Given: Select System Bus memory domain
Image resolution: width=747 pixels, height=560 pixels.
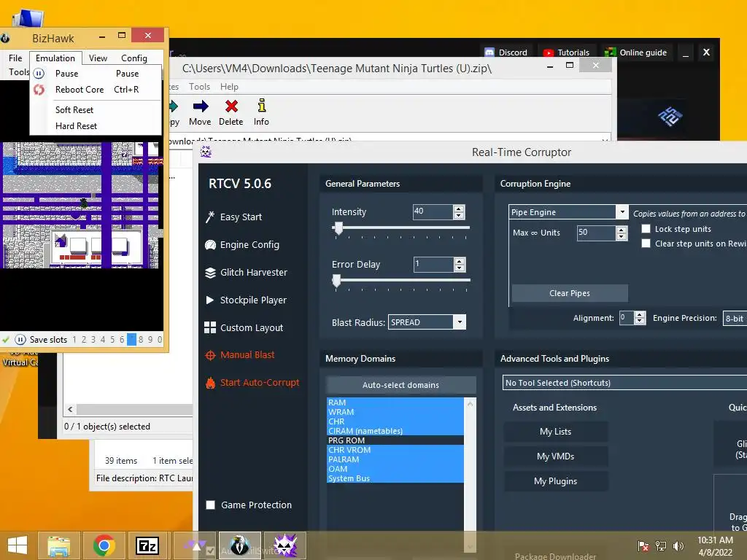Looking at the screenshot, I should [395, 478].
